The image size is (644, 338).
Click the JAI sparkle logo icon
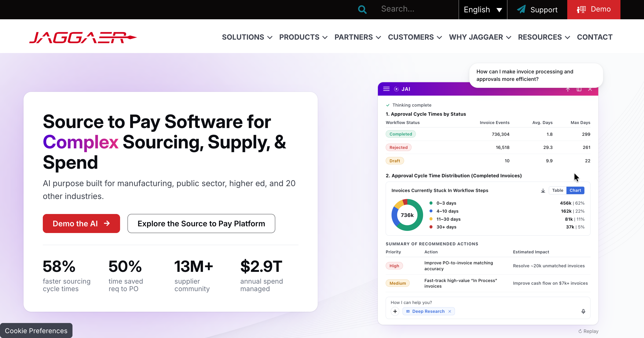[397, 89]
